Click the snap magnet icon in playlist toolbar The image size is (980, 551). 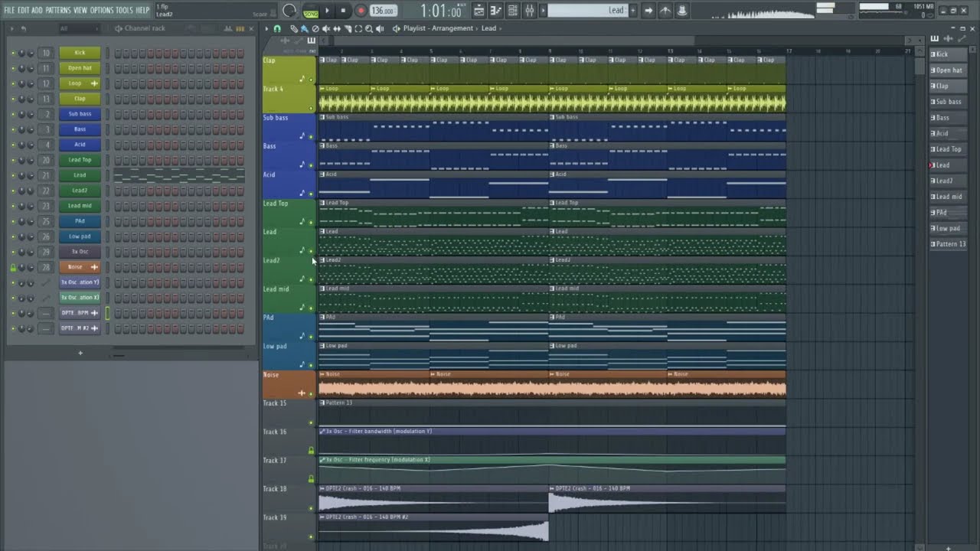pyautogui.click(x=277, y=28)
